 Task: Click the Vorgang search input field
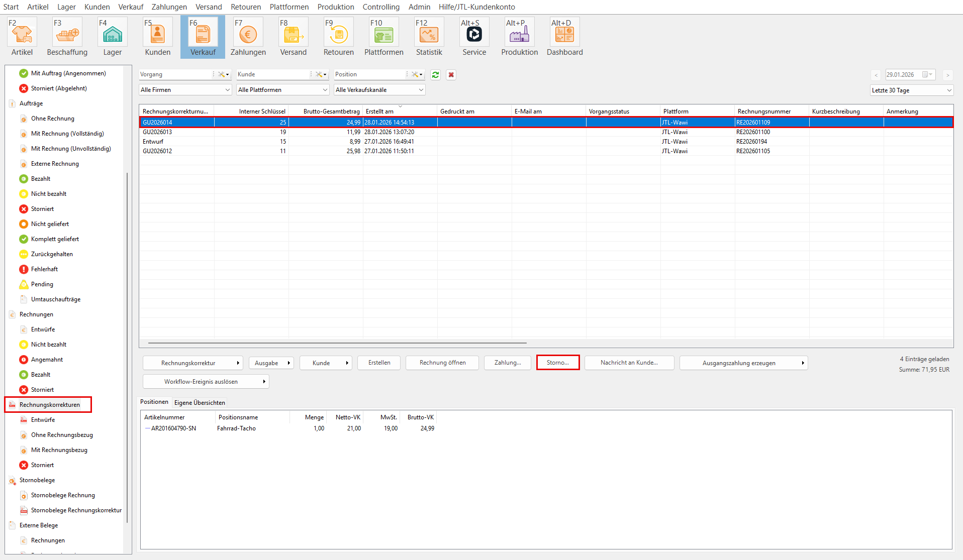pos(176,74)
